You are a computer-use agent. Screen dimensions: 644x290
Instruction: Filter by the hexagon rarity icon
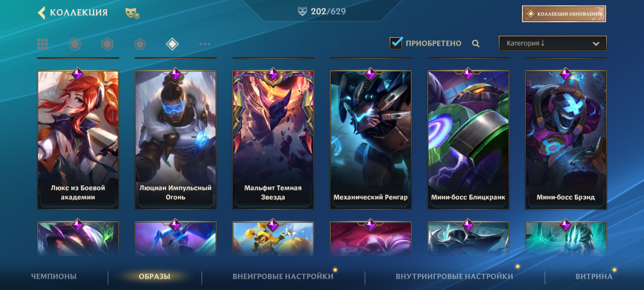point(107,44)
